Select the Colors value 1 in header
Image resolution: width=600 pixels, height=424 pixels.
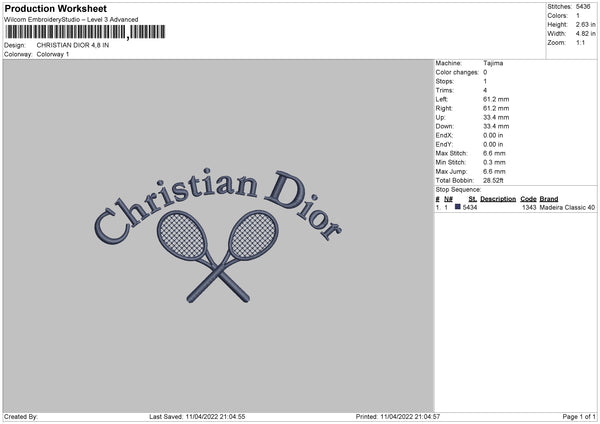[x=578, y=16]
